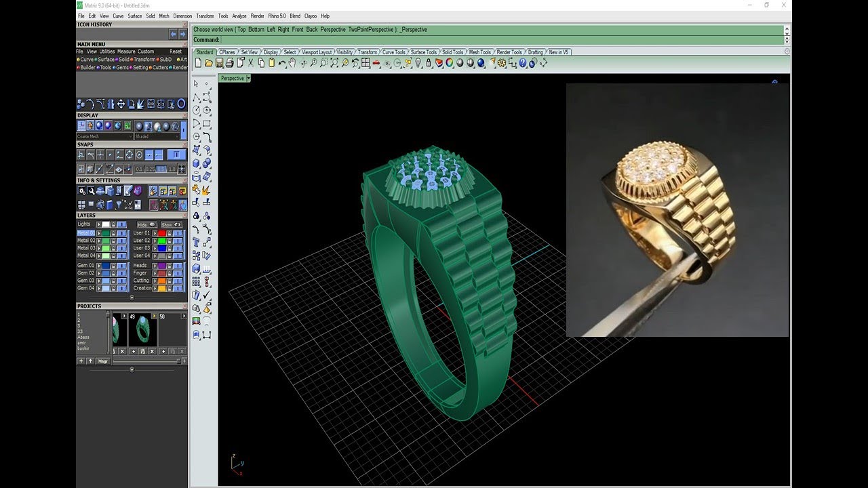Select the Pan hand tool
Viewport: 868px width, 488px height.
click(x=292, y=62)
